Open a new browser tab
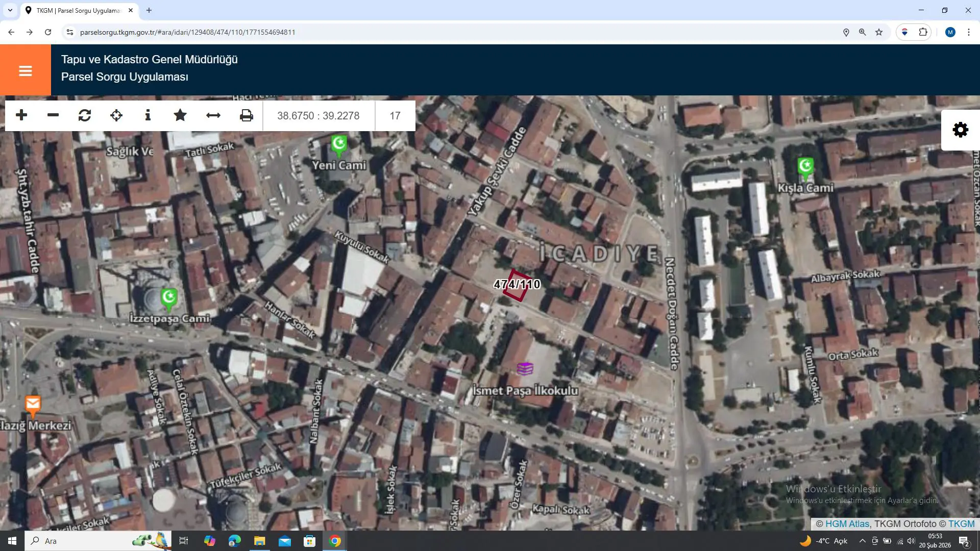The width and height of the screenshot is (980, 551). [x=149, y=10]
